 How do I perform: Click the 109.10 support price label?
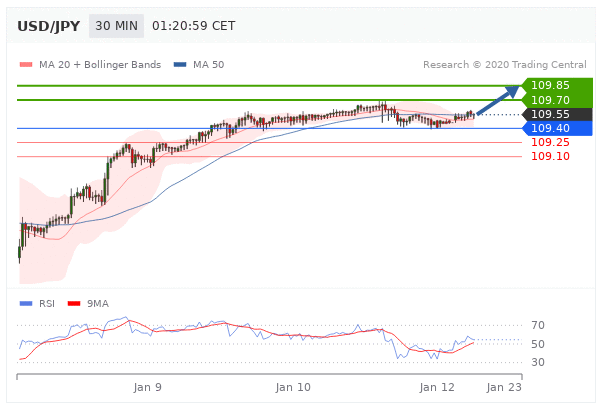tap(550, 156)
